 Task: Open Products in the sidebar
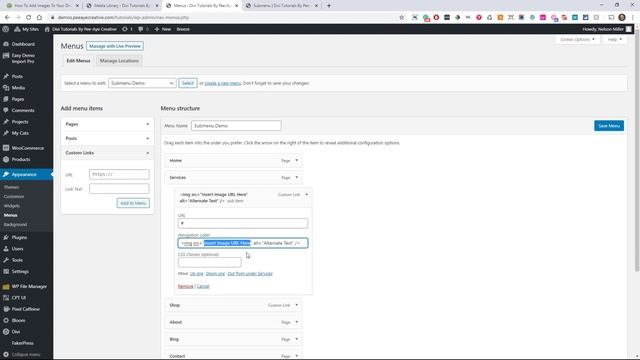click(20, 160)
